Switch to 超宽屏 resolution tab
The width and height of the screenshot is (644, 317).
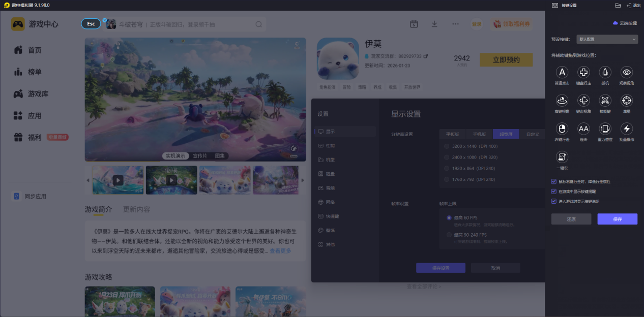(x=506, y=134)
